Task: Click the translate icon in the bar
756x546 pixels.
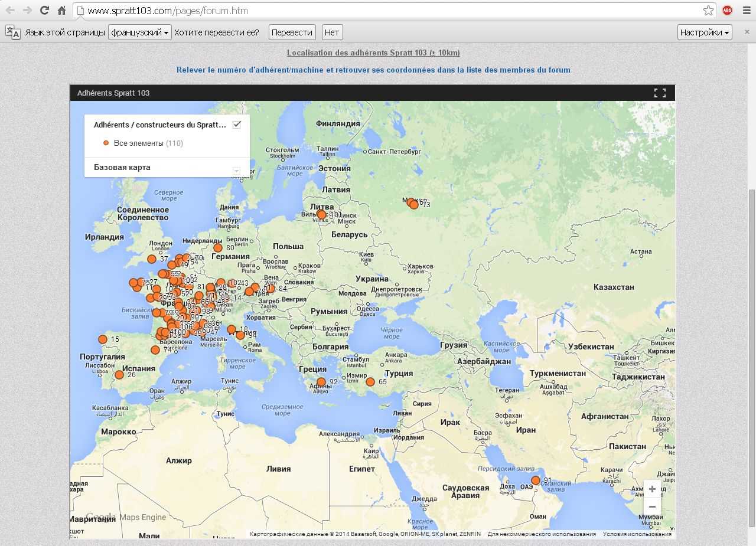Action: pos(12,32)
